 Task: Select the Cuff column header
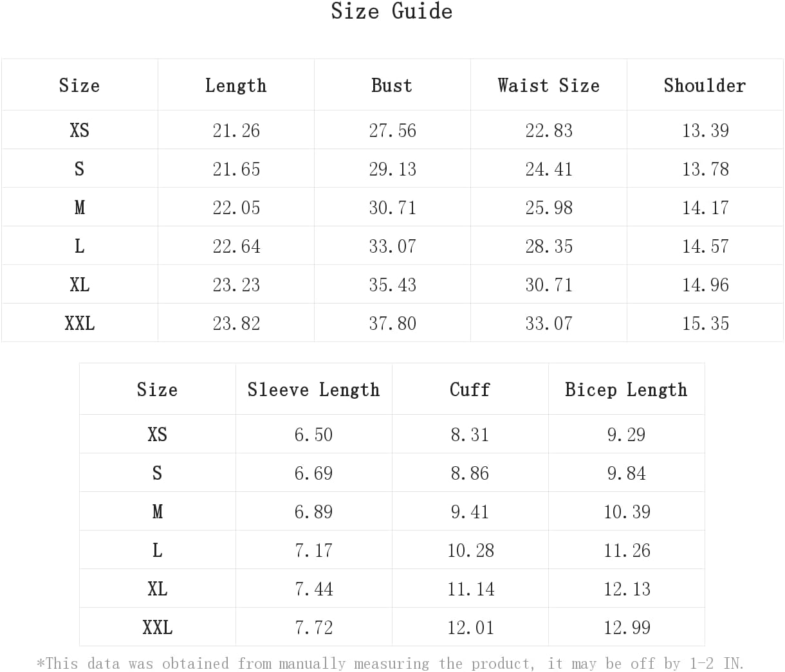pyautogui.click(x=470, y=389)
